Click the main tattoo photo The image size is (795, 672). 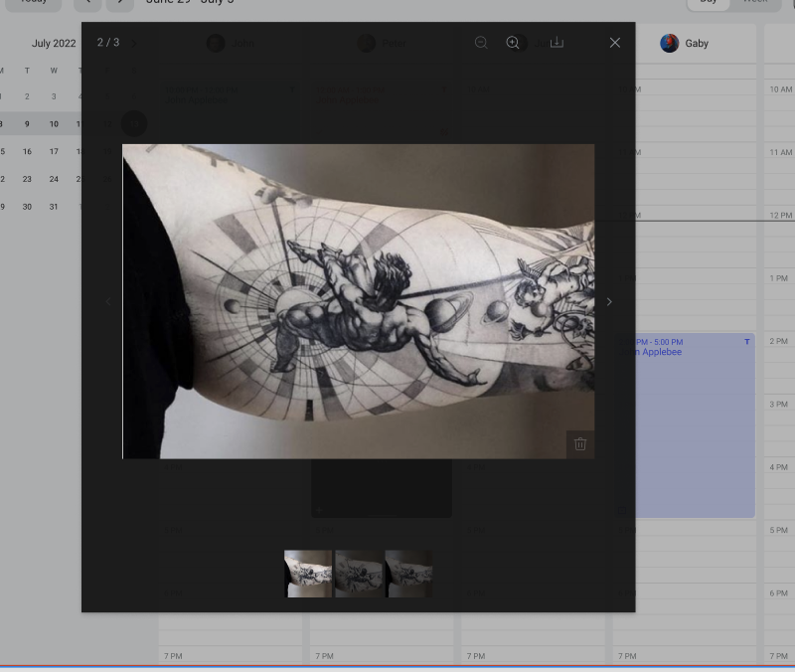tap(359, 302)
